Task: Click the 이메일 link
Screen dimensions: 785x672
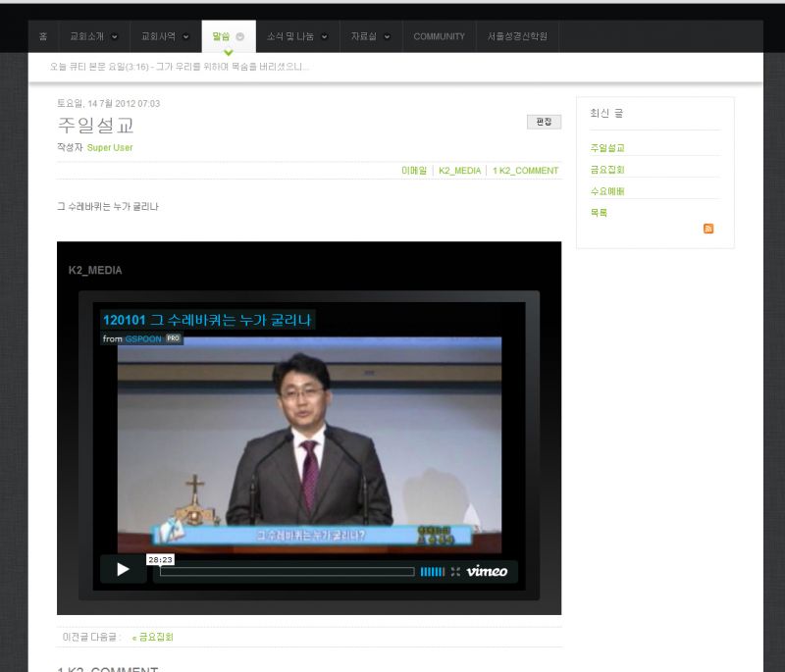Action: 414,171
